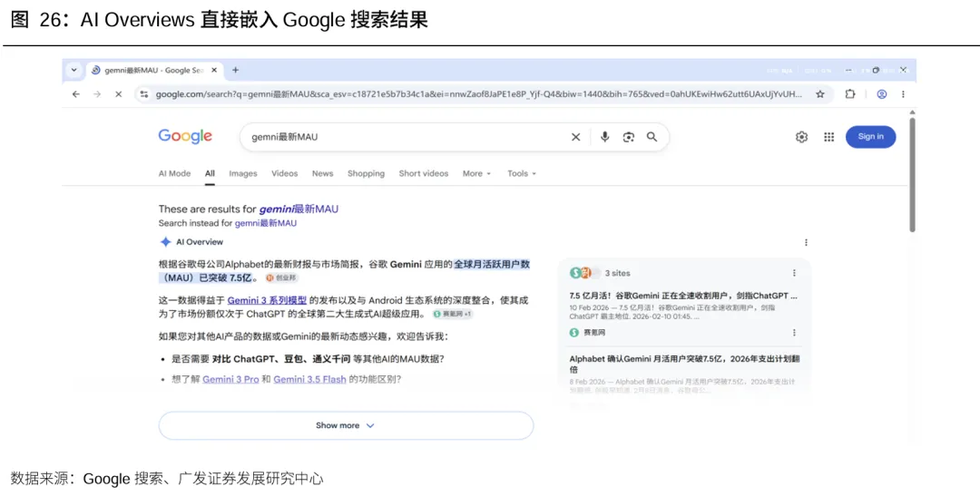980x496 pixels.
Task: Open a new browser tab
Action: (236, 70)
